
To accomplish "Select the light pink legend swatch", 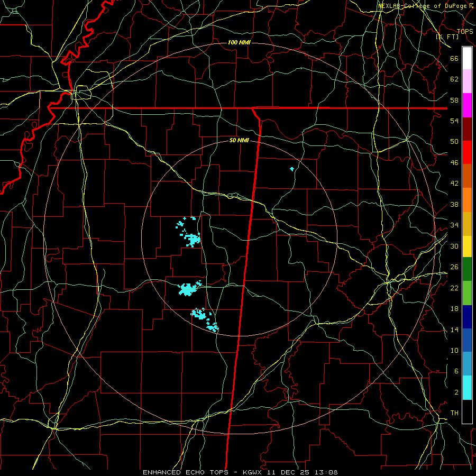I will [x=467, y=81].
